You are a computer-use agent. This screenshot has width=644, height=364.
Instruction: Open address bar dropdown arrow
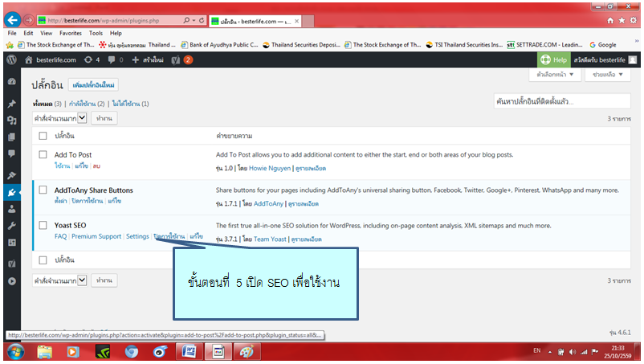point(194,20)
